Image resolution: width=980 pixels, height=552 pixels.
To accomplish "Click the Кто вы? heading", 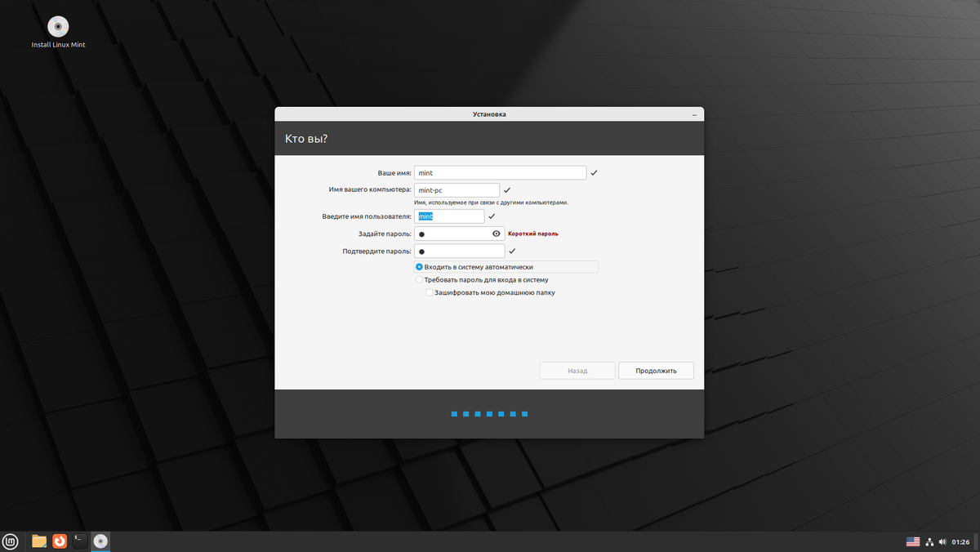I will [306, 139].
